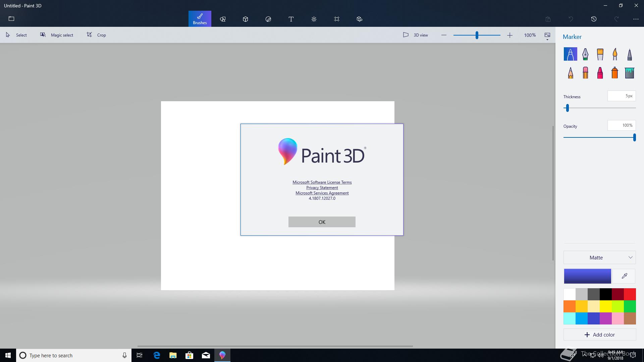Open the view options dropdown
Screen dimensions: 644x362
click(547, 36)
